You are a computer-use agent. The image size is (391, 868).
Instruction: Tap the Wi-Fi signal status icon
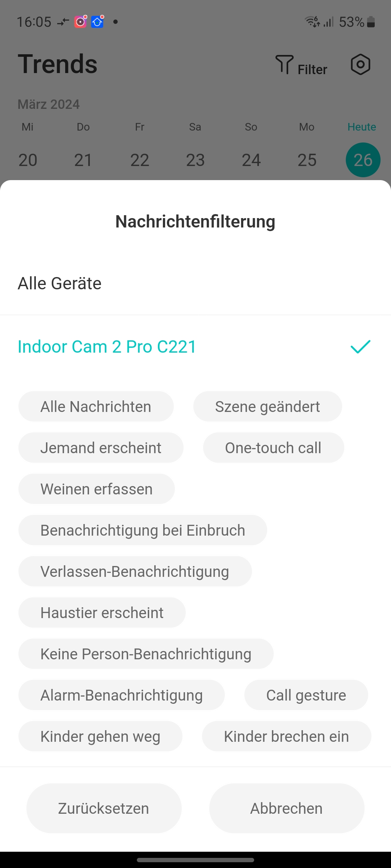[x=312, y=22]
